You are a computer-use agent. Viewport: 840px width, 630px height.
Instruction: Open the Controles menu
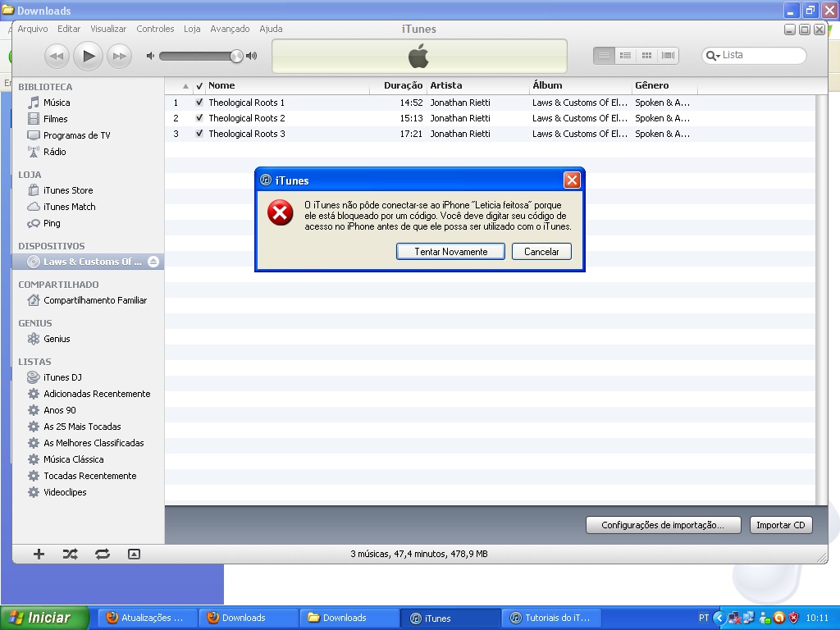point(155,29)
